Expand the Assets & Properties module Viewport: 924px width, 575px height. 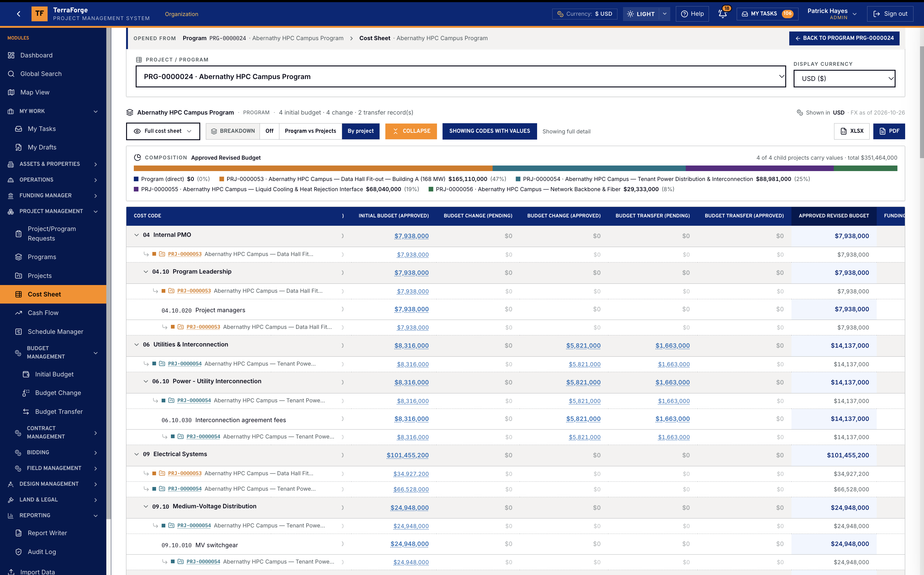pos(53,164)
